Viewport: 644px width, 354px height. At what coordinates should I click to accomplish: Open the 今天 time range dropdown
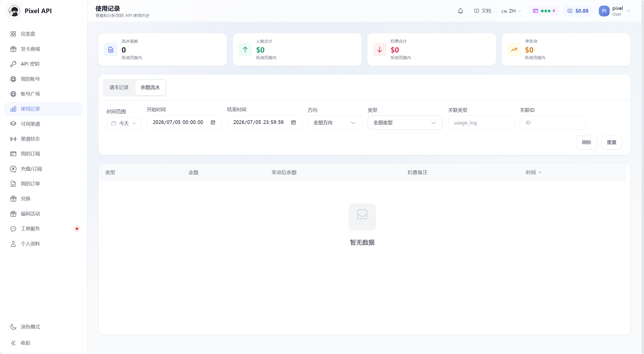click(124, 123)
